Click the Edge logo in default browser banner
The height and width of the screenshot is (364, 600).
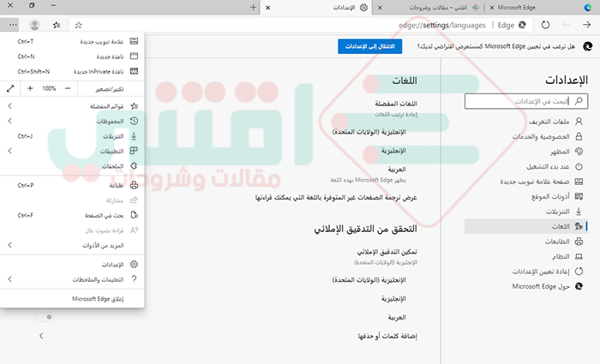587,46
